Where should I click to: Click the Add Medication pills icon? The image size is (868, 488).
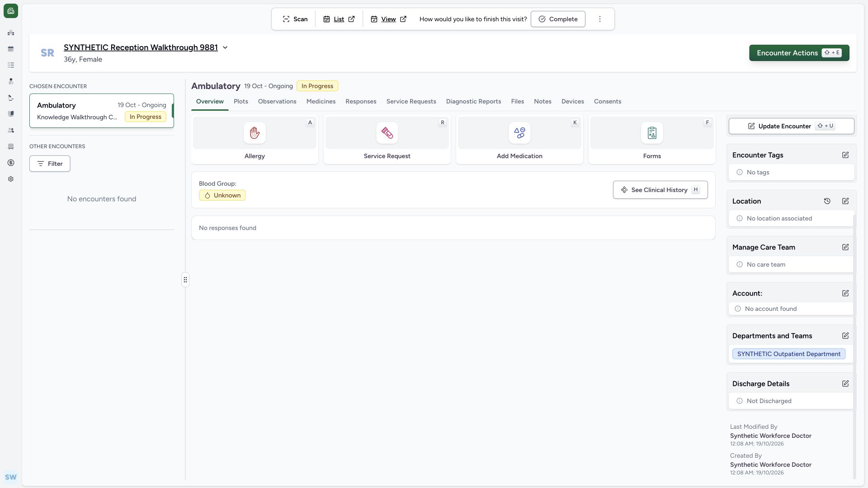519,133
